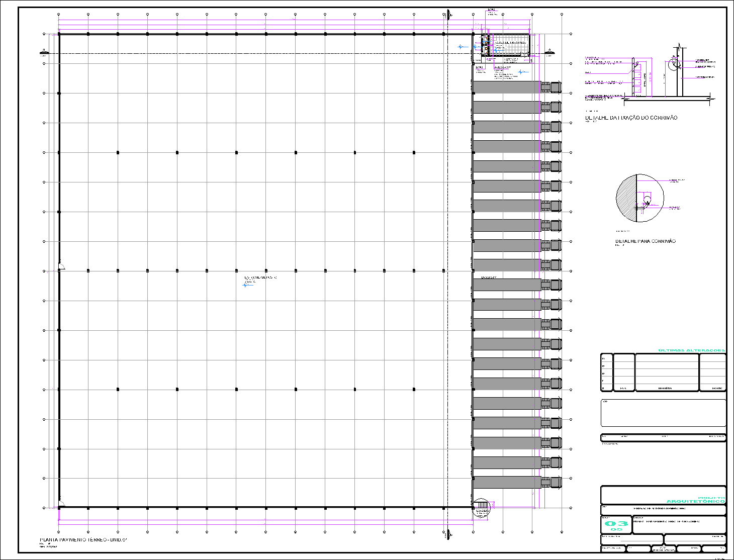
Task: Click the door swing symbol mid-left wall
Action: tap(61, 266)
